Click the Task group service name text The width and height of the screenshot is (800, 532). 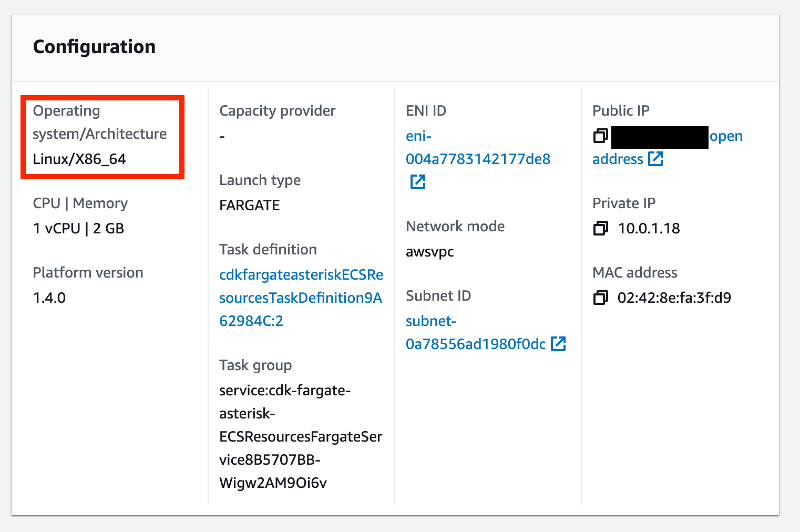300,436
